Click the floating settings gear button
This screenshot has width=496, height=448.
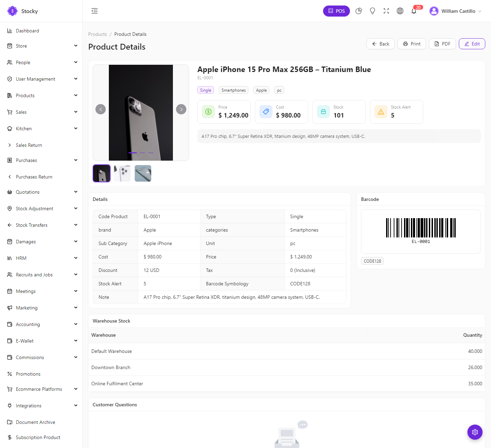coord(475,432)
